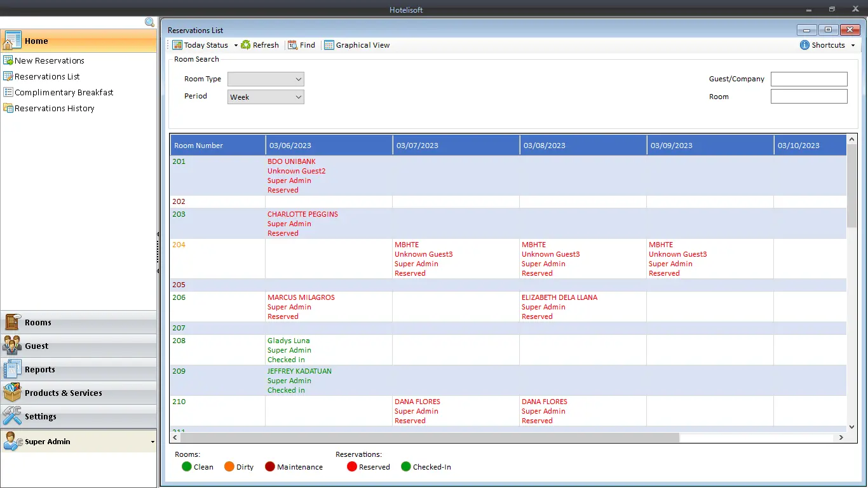Click the Room Number column header
This screenshot has width=868, height=488.
click(217, 145)
